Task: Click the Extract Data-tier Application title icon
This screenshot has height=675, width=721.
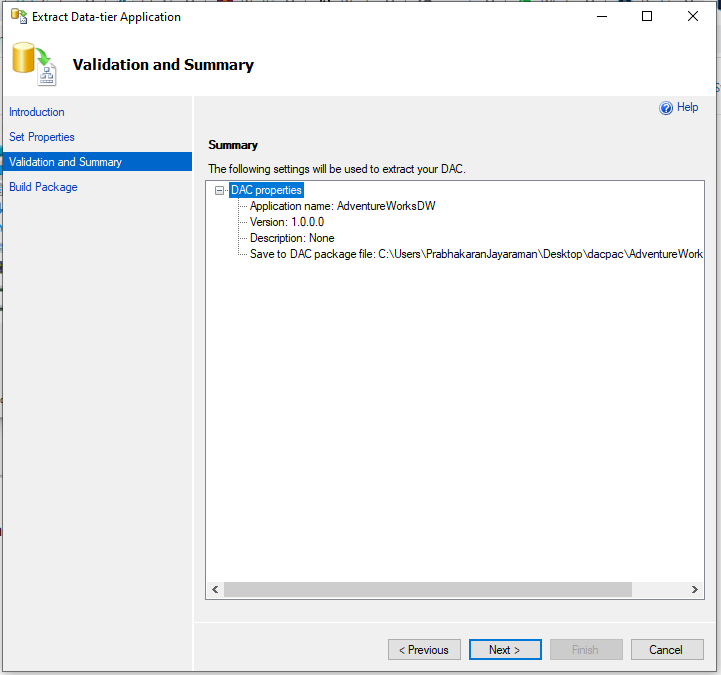Action: pyautogui.click(x=19, y=16)
